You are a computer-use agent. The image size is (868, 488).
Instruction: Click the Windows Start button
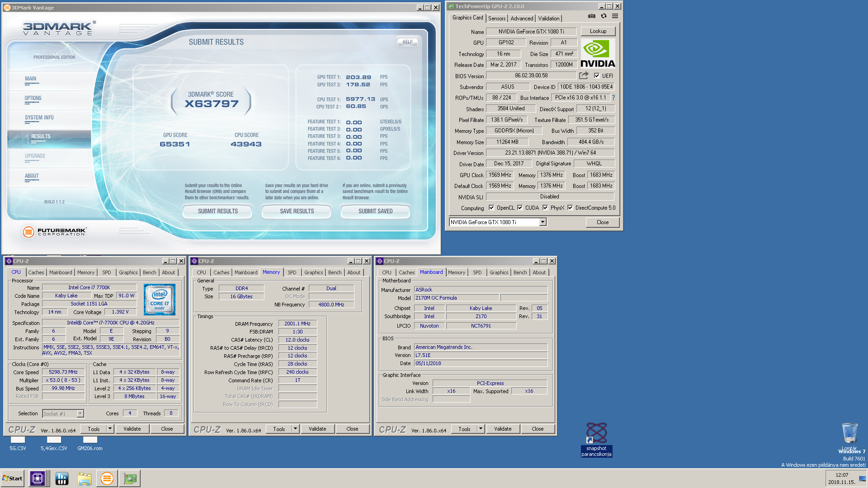13,478
